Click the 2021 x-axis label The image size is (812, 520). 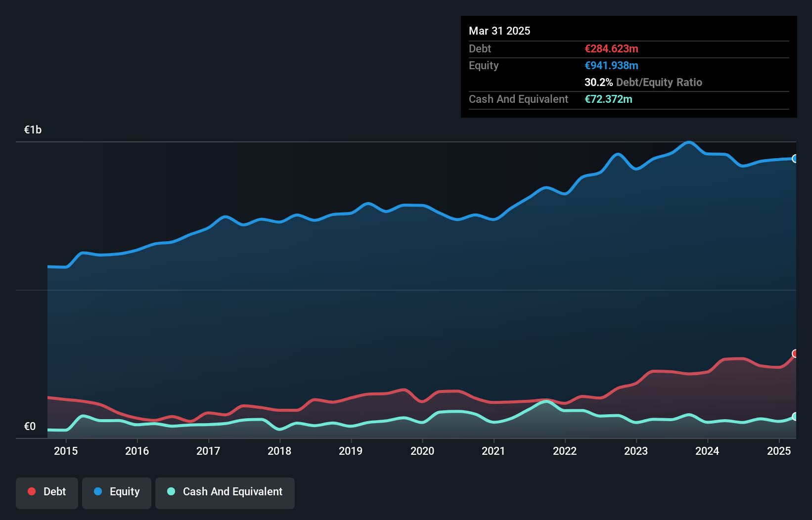[x=494, y=451]
